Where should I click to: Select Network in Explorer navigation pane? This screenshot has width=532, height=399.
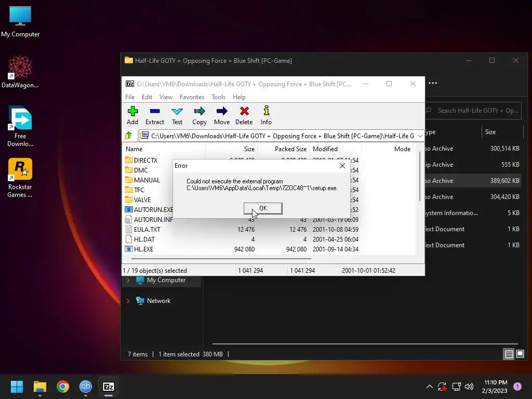(x=153, y=301)
